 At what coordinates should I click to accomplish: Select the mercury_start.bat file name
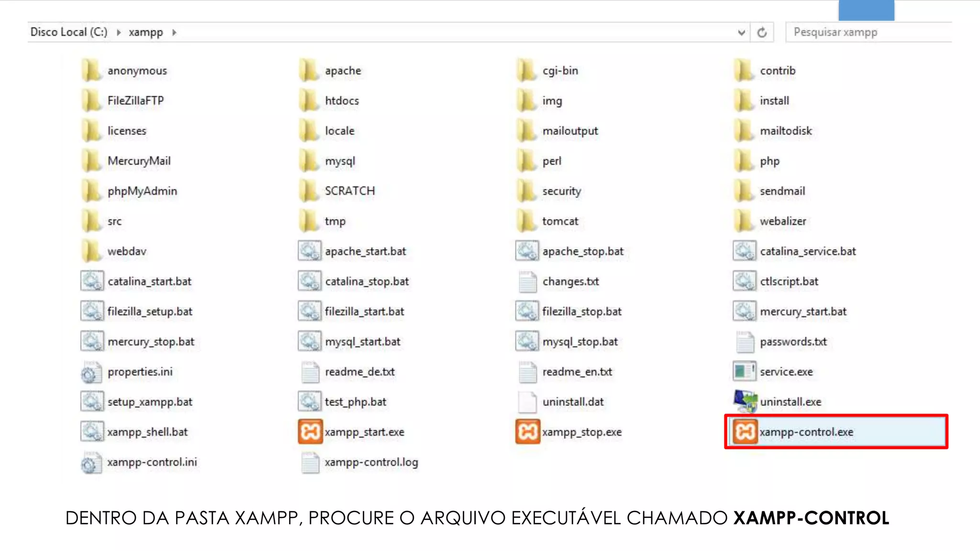click(803, 312)
